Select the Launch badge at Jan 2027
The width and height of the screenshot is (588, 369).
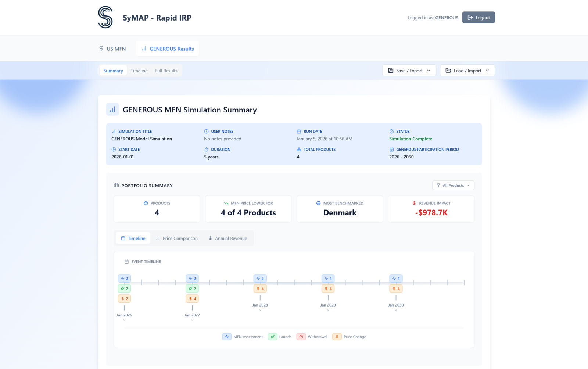(x=192, y=289)
